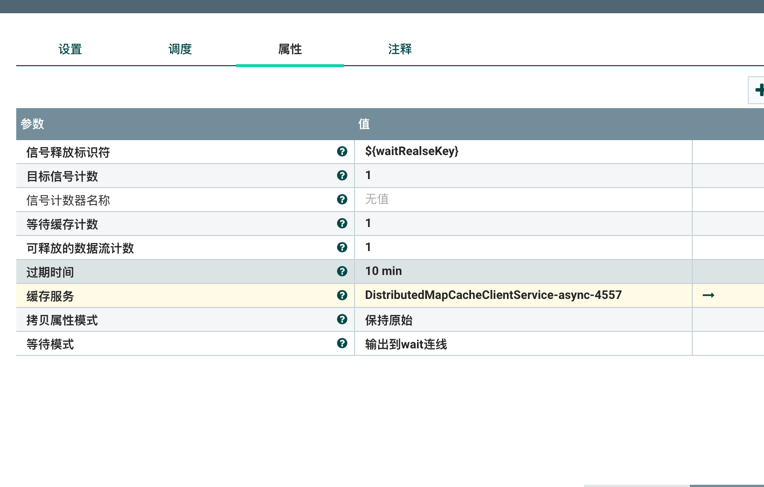Show help for 目标信号计数 property
Image resolution: width=764 pixels, height=487 pixels.
[x=342, y=176]
